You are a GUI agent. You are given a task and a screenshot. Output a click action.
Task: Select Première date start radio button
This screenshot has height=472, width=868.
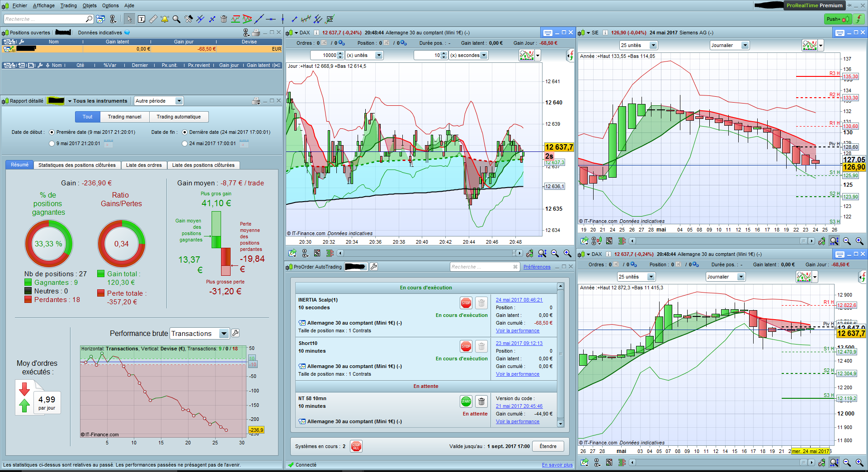pyautogui.click(x=52, y=132)
